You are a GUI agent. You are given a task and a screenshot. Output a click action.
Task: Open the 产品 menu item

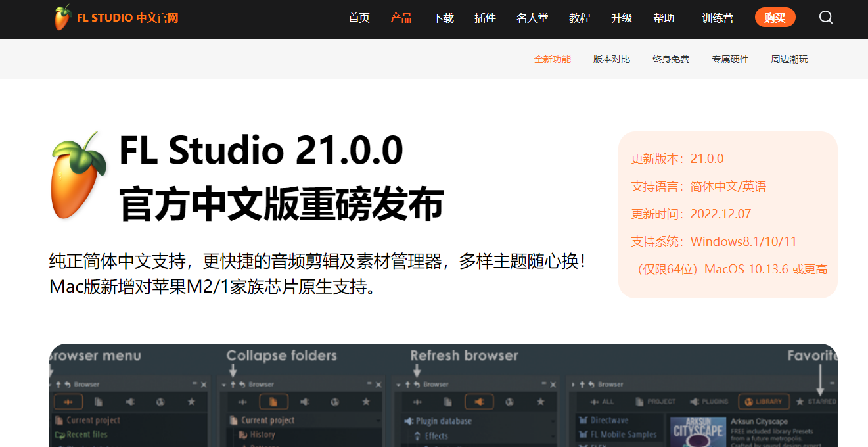click(x=401, y=18)
